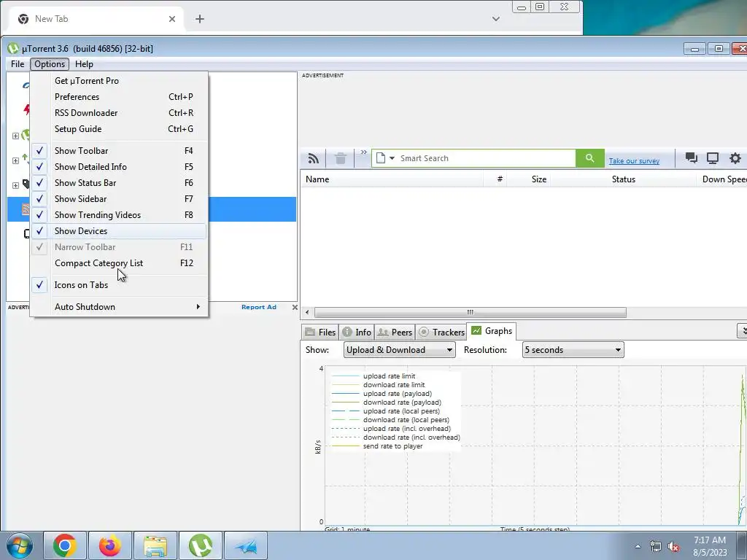
Task: Expand the first sidebar tree node
Action: click(15, 136)
